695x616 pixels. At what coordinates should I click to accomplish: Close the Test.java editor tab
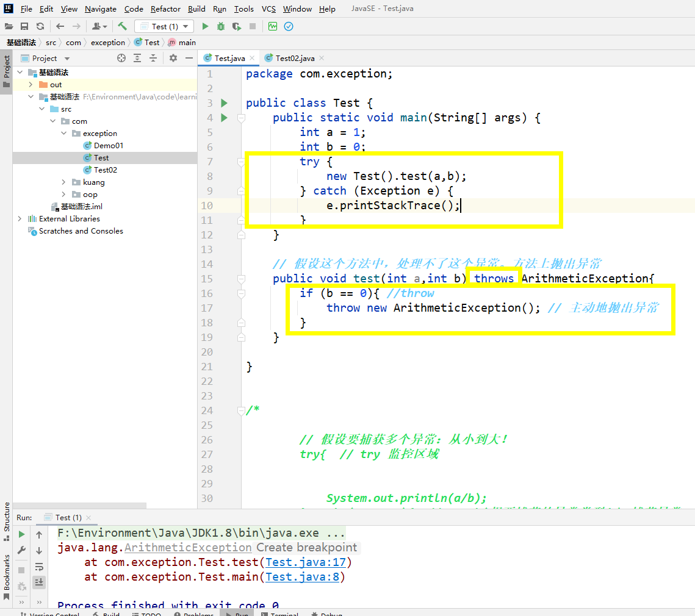point(253,58)
